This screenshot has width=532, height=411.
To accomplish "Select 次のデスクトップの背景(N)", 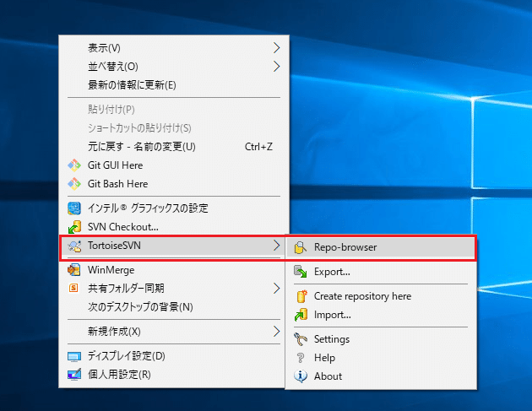I will [x=174, y=307].
